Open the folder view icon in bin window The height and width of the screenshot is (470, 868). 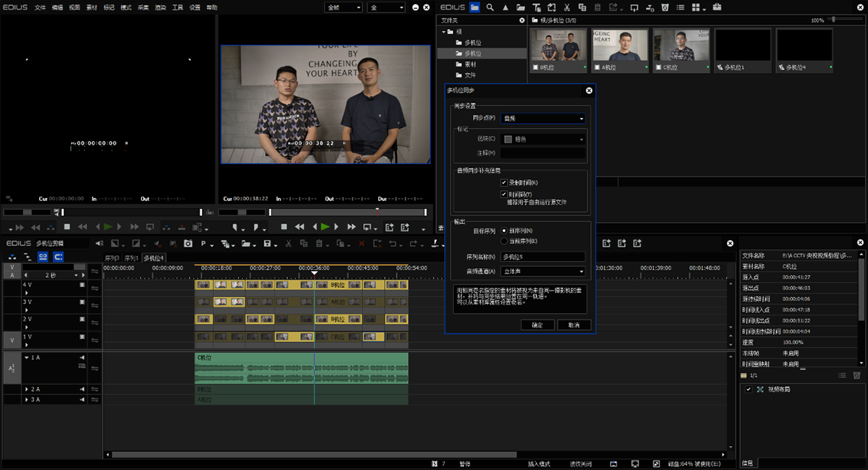(x=475, y=7)
